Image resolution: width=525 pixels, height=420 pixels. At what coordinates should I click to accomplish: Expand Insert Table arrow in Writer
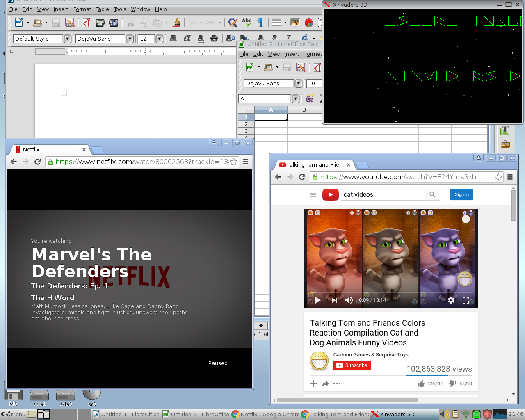tap(285, 23)
